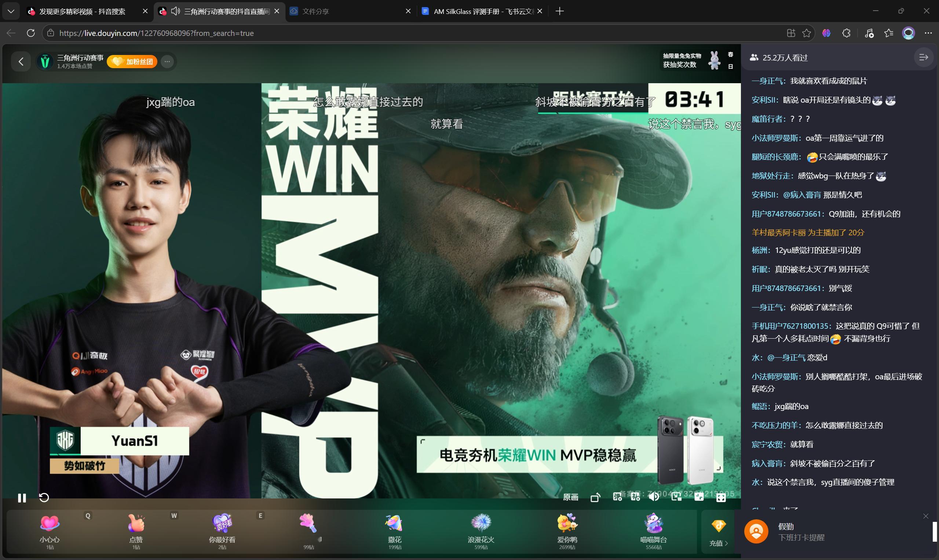Click the browser address bar URL
939x560 pixels.
156,33
